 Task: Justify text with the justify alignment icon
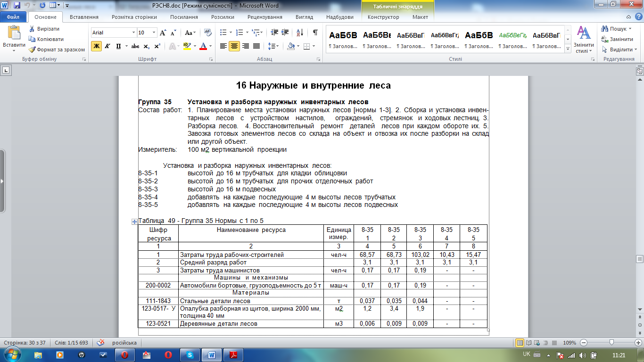click(x=256, y=46)
